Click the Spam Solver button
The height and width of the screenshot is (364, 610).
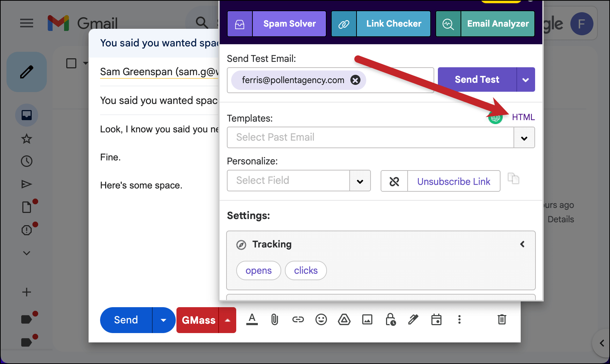click(x=290, y=24)
